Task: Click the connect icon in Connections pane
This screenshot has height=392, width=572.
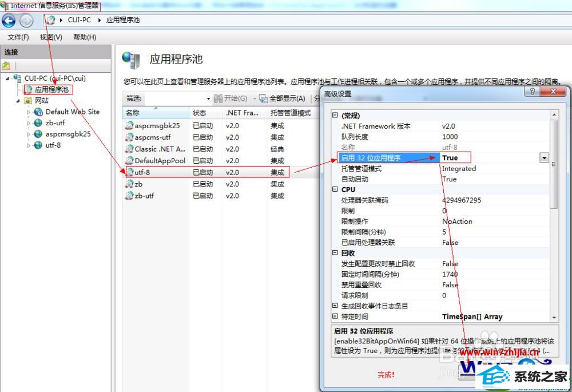Action: point(6,66)
